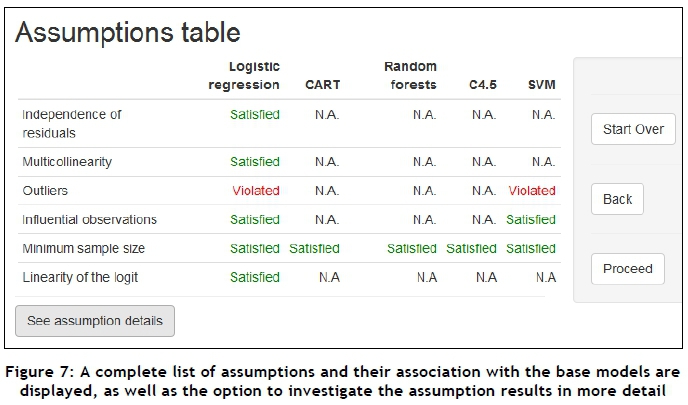Click the CART column header
Viewport: 688px width, 405px height.
point(322,85)
